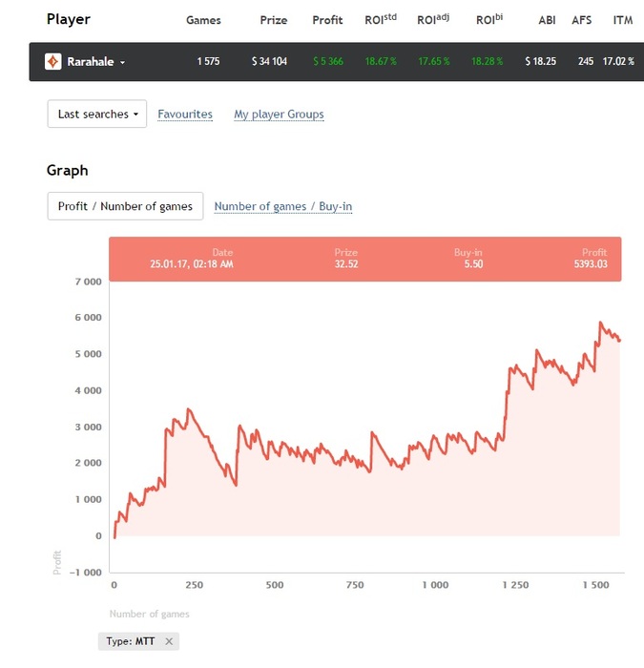The height and width of the screenshot is (668, 644).
Task: Remove the Type: MTT filter tag
Action: (x=169, y=641)
